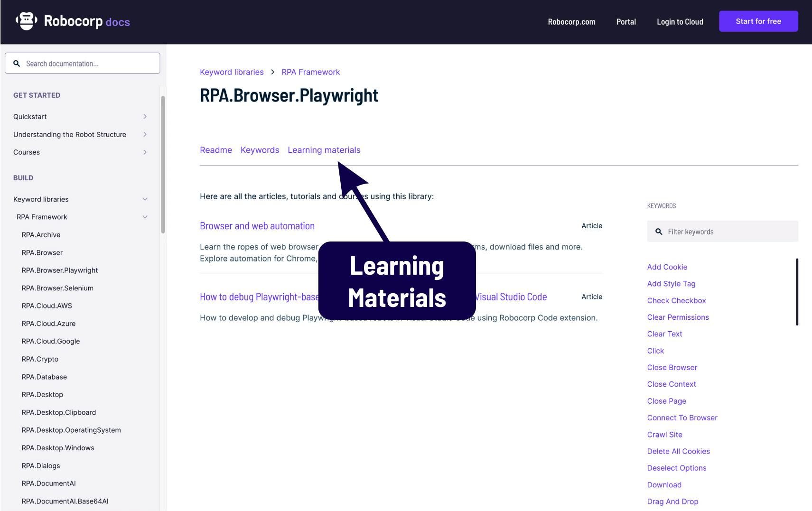
Task: Collapse the RPA Framework chevron
Action: tap(145, 217)
